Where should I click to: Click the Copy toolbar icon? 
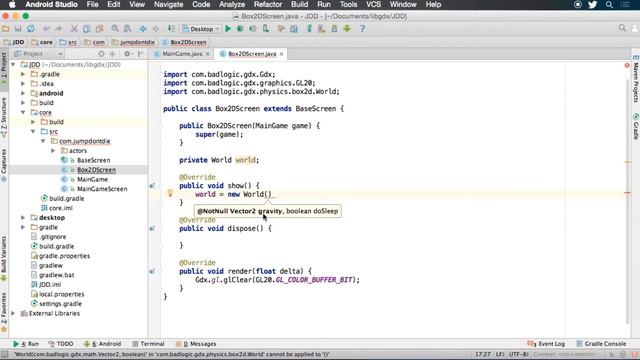point(87,29)
